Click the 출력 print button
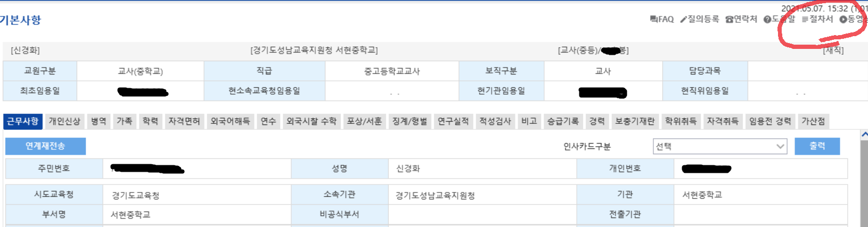The image size is (868, 227). 817,146
